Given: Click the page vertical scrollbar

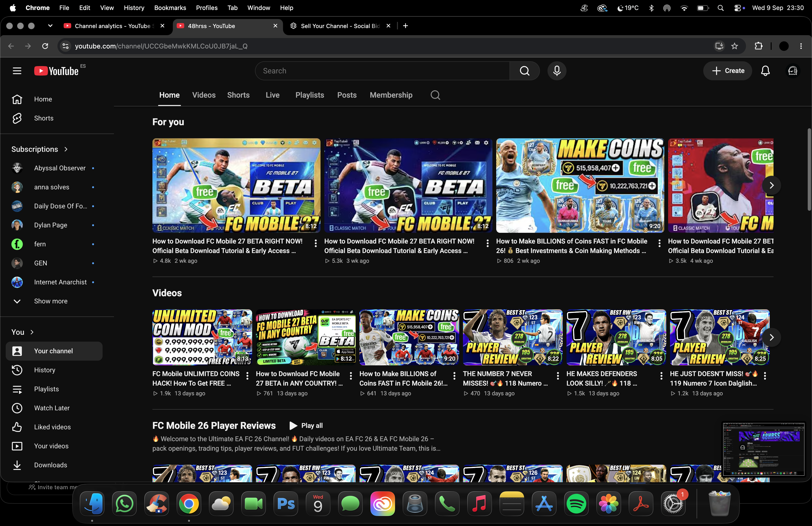Looking at the screenshot, I should point(809,170).
